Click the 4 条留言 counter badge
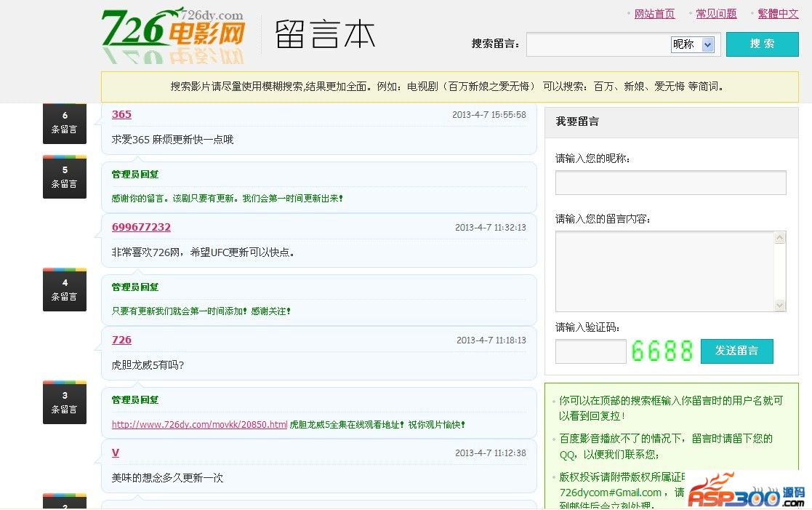This screenshot has width=812, height=510. tap(65, 290)
